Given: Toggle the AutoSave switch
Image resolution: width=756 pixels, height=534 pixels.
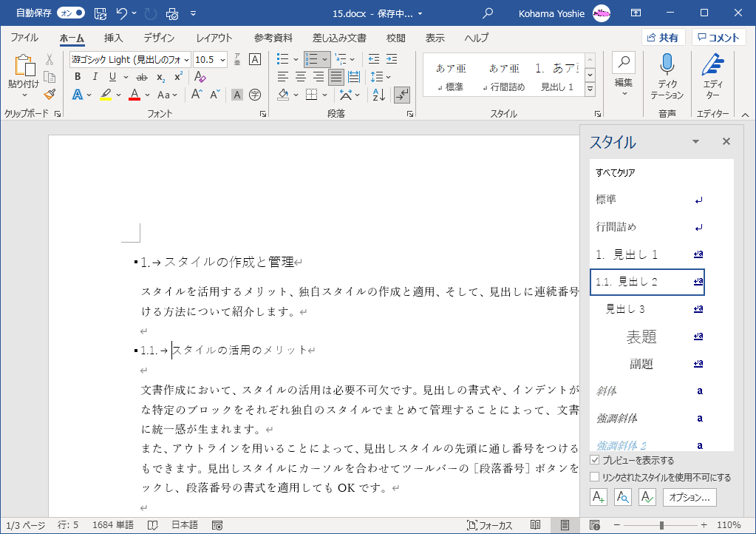Looking at the screenshot, I should [x=71, y=13].
